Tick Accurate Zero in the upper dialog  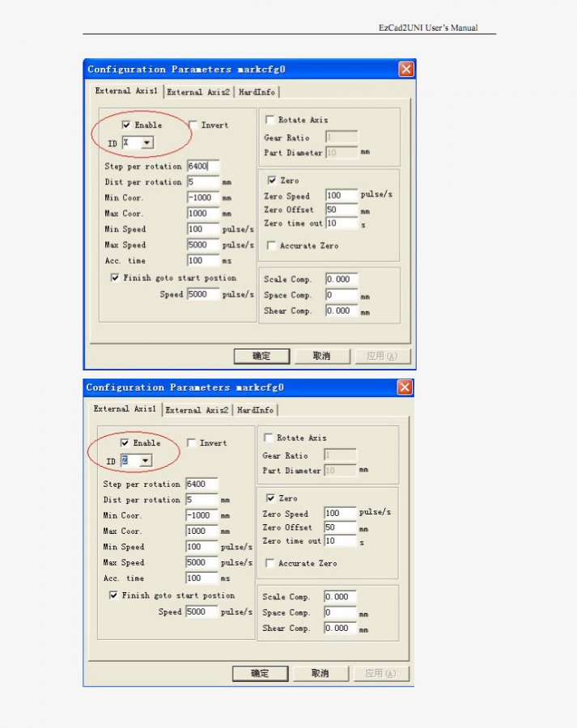pos(273,246)
